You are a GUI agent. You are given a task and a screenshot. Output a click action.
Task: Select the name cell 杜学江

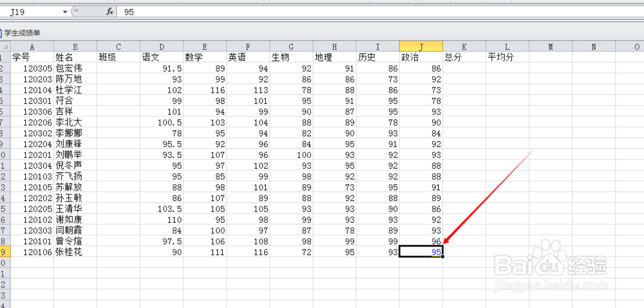[75, 90]
